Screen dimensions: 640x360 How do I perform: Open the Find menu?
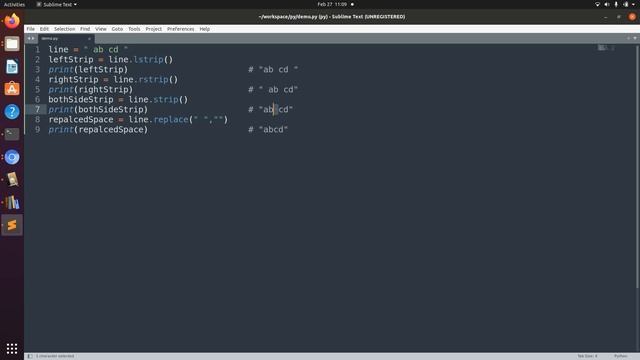pyautogui.click(x=85, y=29)
